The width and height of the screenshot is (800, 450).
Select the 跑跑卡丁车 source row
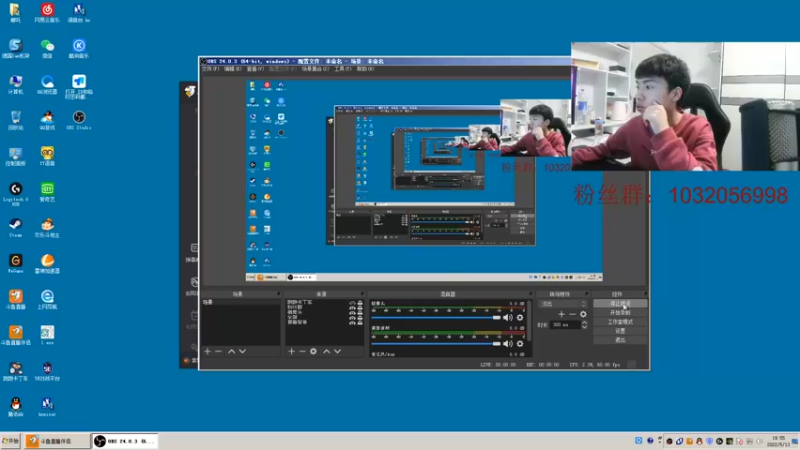tap(325, 303)
